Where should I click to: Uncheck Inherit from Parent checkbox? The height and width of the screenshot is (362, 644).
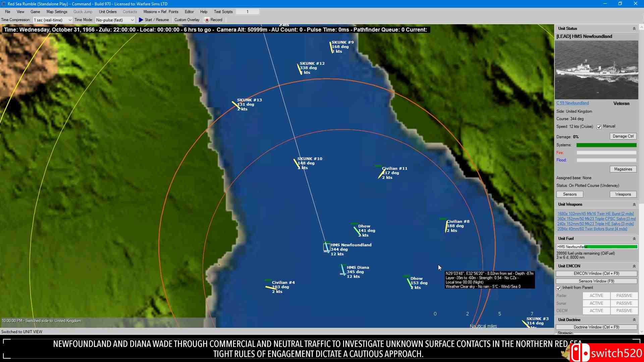coord(559,288)
